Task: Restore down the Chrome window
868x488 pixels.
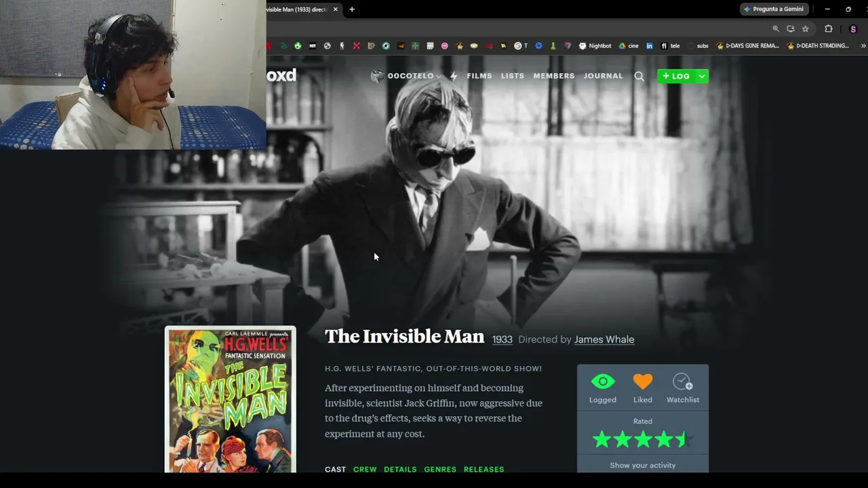Action: pyautogui.click(x=848, y=9)
